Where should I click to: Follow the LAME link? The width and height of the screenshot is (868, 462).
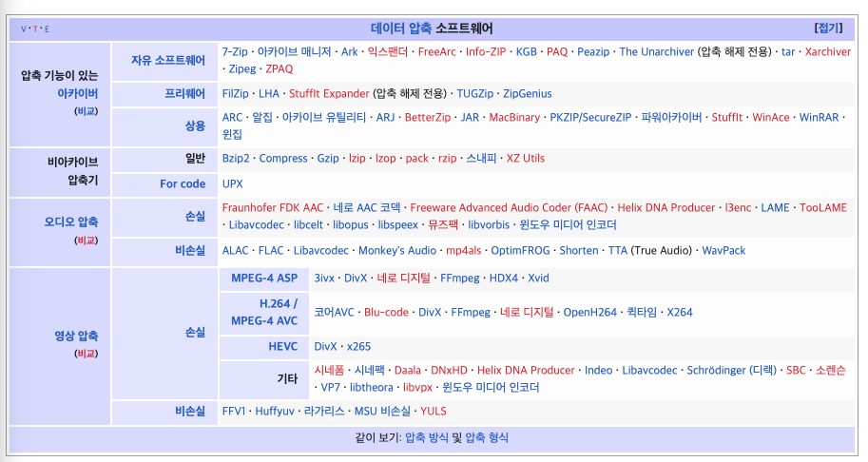click(775, 207)
